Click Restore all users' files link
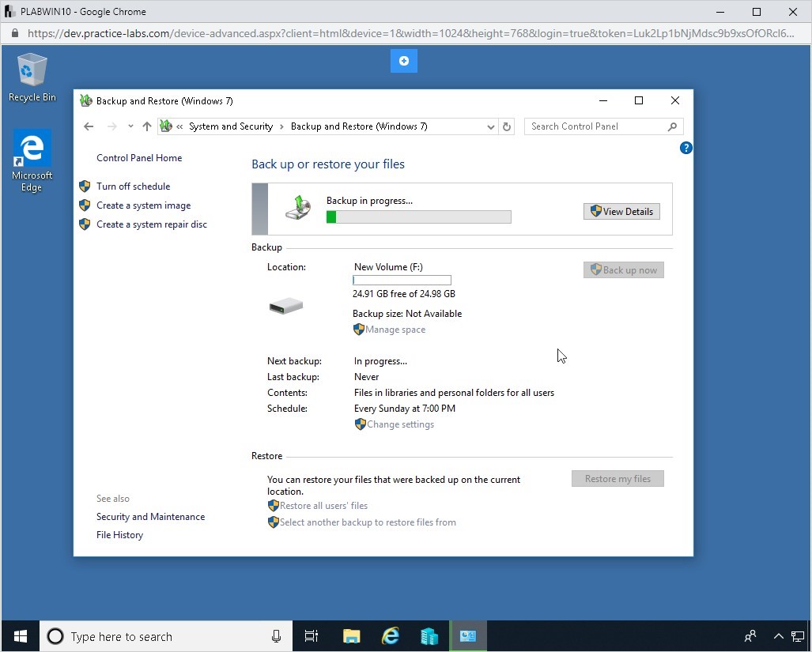Viewport: 812px width, 652px height. [323, 506]
